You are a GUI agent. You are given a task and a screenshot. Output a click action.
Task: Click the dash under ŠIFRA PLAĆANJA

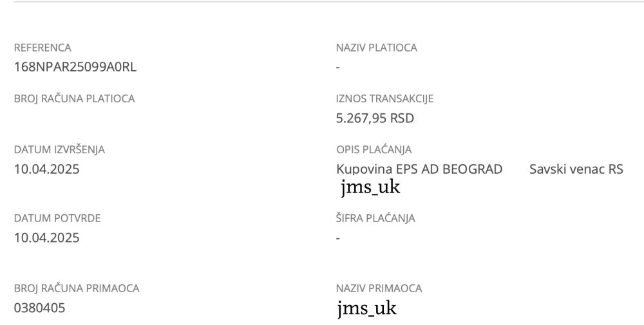click(338, 238)
